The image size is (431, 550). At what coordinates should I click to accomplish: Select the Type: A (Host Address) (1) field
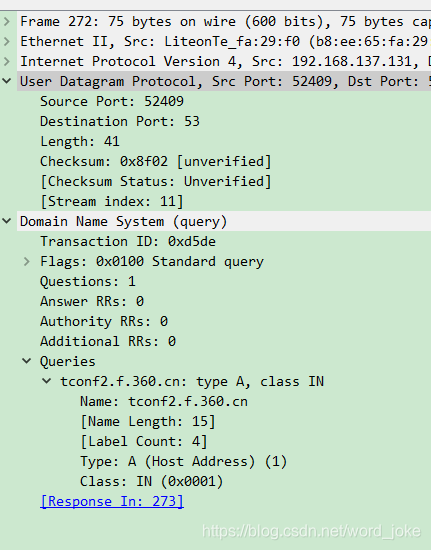[x=184, y=461]
